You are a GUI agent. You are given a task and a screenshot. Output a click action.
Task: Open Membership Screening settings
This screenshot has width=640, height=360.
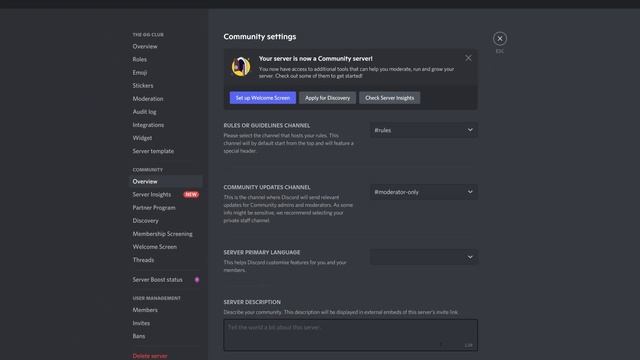(x=162, y=233)
